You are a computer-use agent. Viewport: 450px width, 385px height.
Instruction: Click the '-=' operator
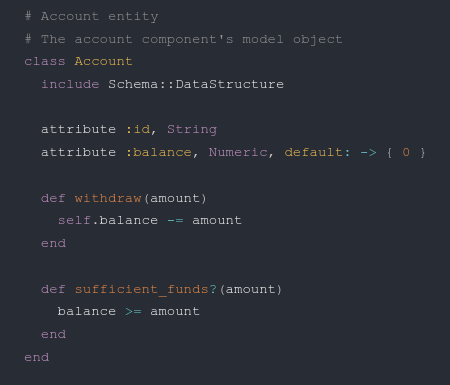(175, 221)
